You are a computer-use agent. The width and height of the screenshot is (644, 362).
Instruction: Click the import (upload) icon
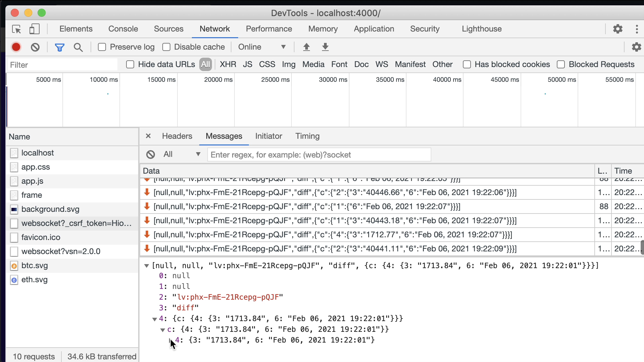coord(306,47)
